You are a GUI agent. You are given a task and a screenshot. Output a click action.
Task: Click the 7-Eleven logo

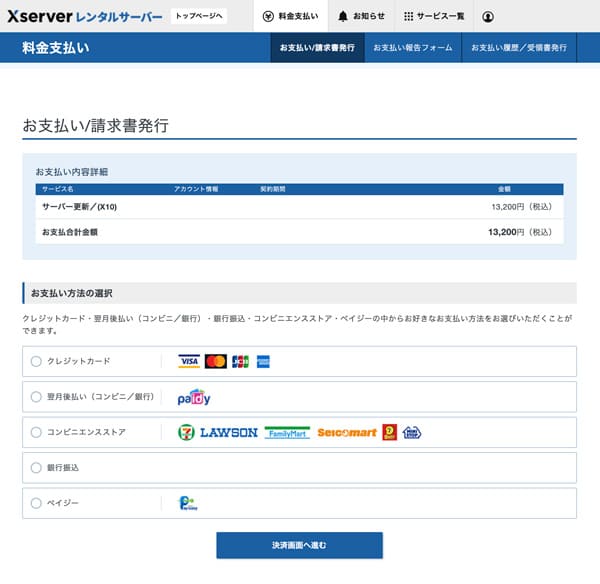point(185,432)
